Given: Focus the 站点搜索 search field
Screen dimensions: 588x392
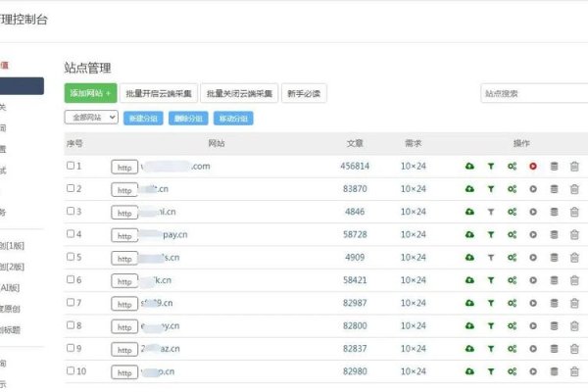Looking at the screenshot, I should [x=534, y=93].
